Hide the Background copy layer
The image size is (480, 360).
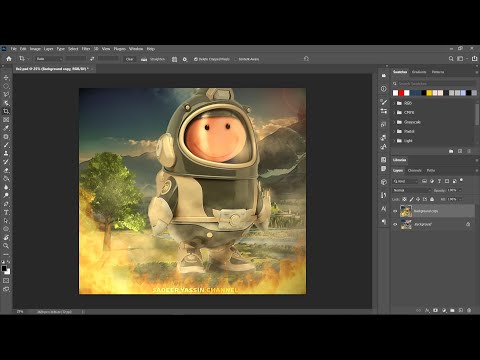click(395, 211)
